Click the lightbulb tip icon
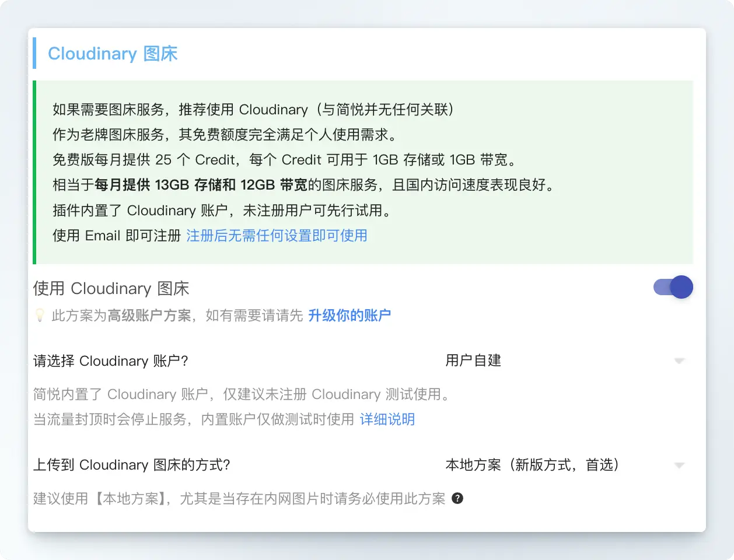The height and width of the screenshot is (560, 734). 40,316
